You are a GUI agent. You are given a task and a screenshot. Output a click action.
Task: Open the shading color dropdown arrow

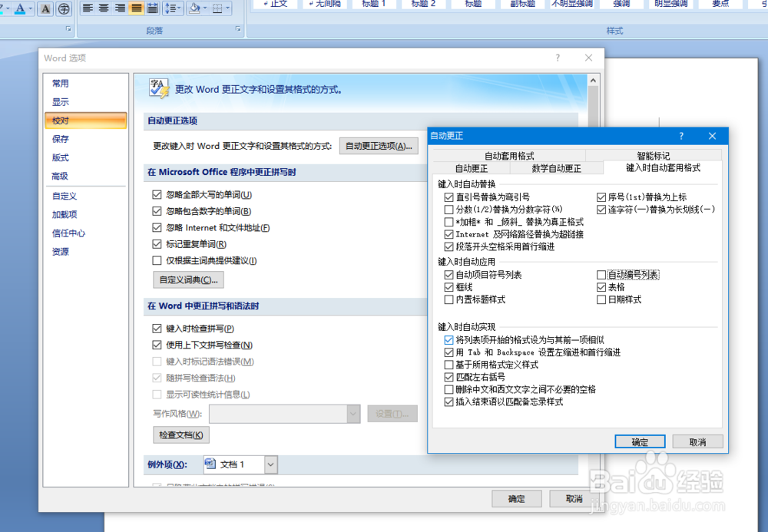click(x=205, y=8)
